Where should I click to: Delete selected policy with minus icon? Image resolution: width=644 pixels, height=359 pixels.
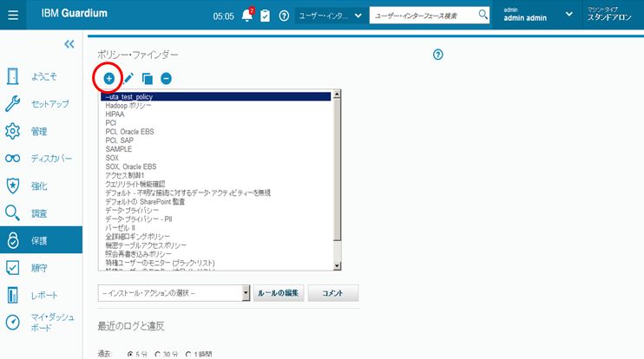pyautogui.click(x=166, y=78)
